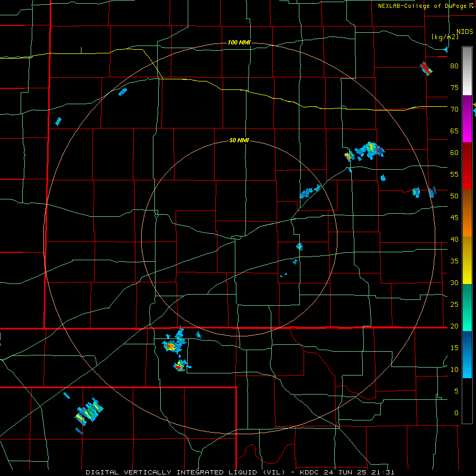Click the 30 value on the scale
Screen dimensions: 476x476
tap(454, 283)
